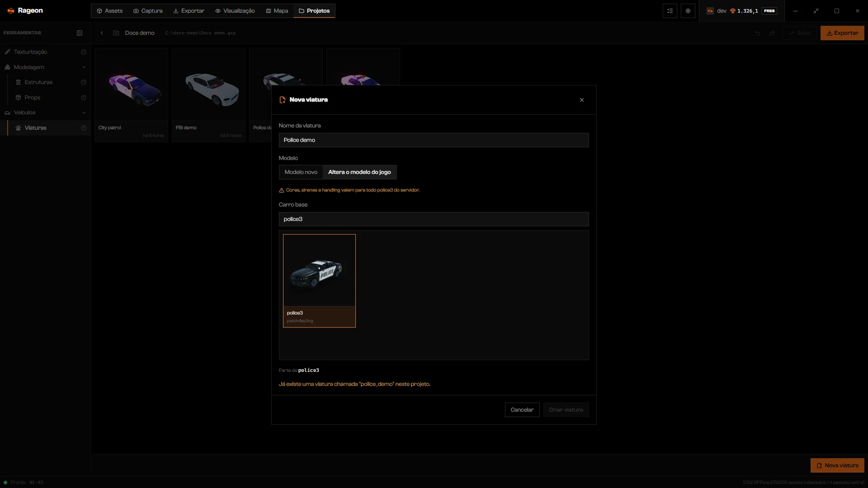The image size is (868, 488).
Task: Click the undo arrow icon
Action: tap(758, 33)
